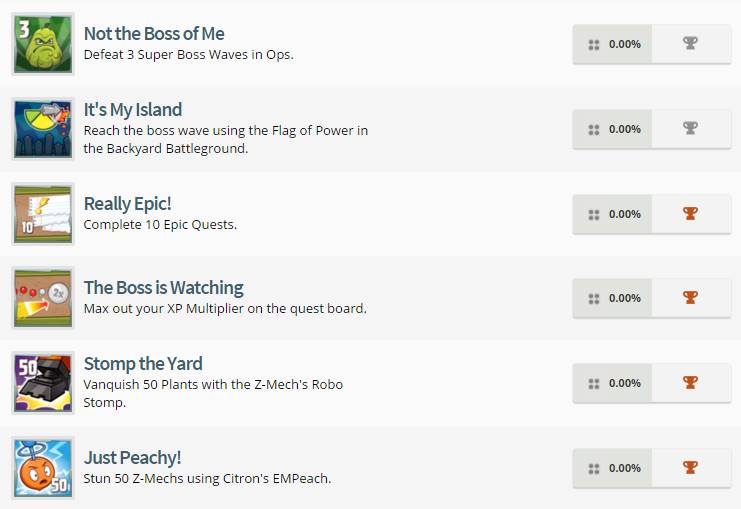The image size is (741, 509).
Task: Click the Stomp the Yard achievement title
Action: click(143, 364)
